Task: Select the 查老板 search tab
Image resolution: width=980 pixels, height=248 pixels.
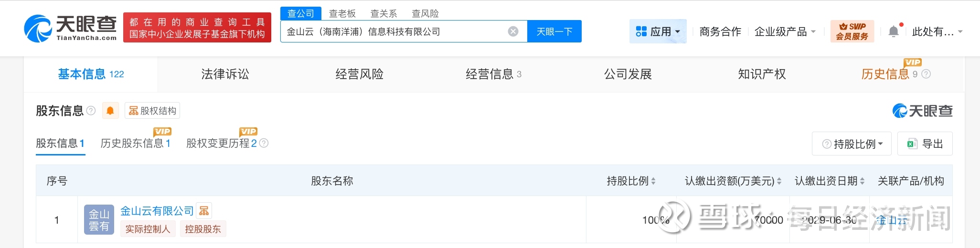Action: click(x=342, y=13)
